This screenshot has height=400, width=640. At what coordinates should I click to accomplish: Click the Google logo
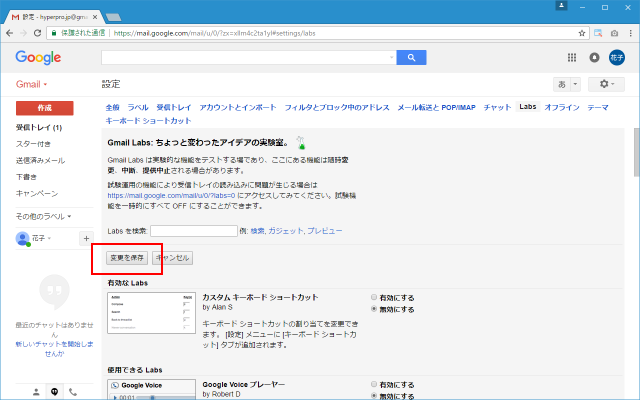(38, 58)
